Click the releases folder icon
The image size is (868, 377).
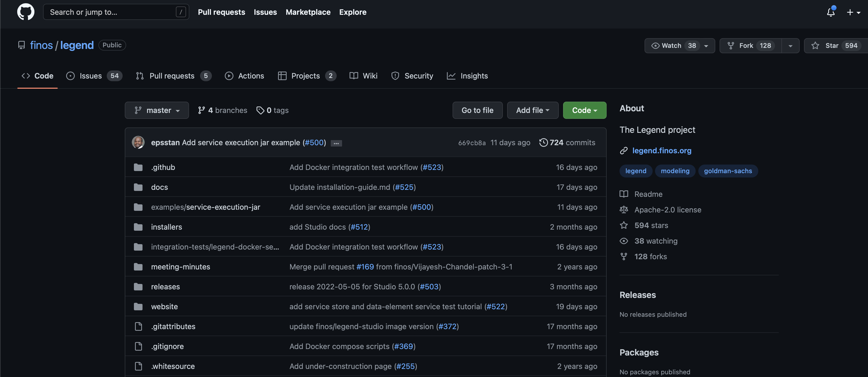click(x=138, y=286)
